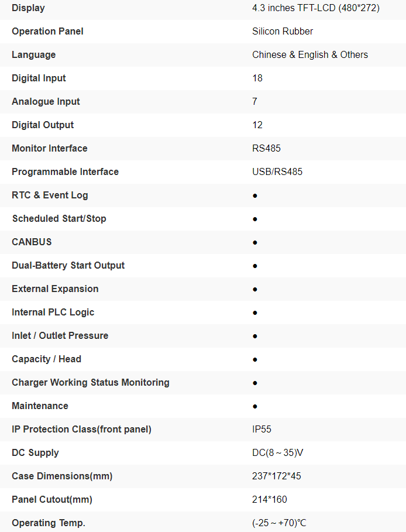
Task: Click the bullet dot for RTC & Event Log
Action: 255,195
